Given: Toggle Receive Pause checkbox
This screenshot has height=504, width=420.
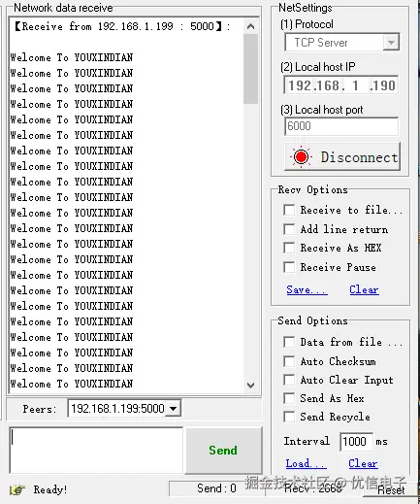Looking at the screenshot, I should tap(289, 267).
